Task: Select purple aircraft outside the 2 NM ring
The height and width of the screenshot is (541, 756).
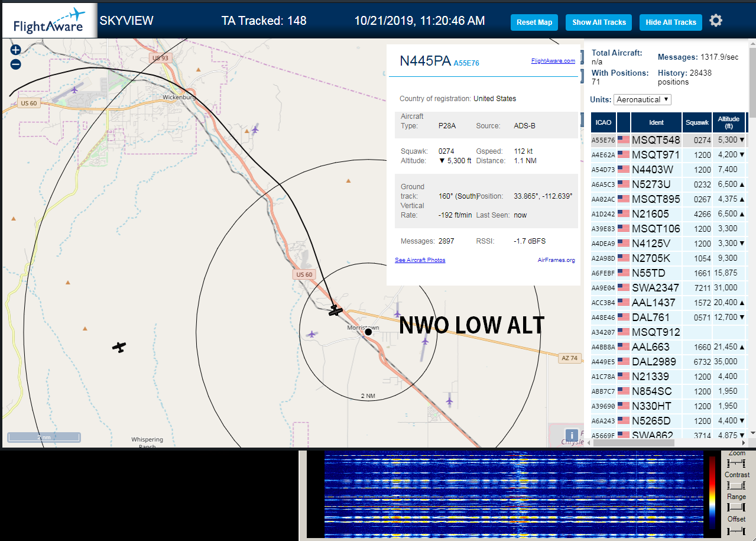Action: tap(449, 401)
